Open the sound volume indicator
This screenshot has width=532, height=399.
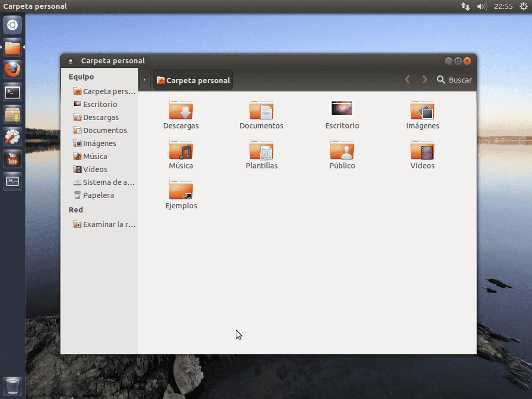pos(482,6)
